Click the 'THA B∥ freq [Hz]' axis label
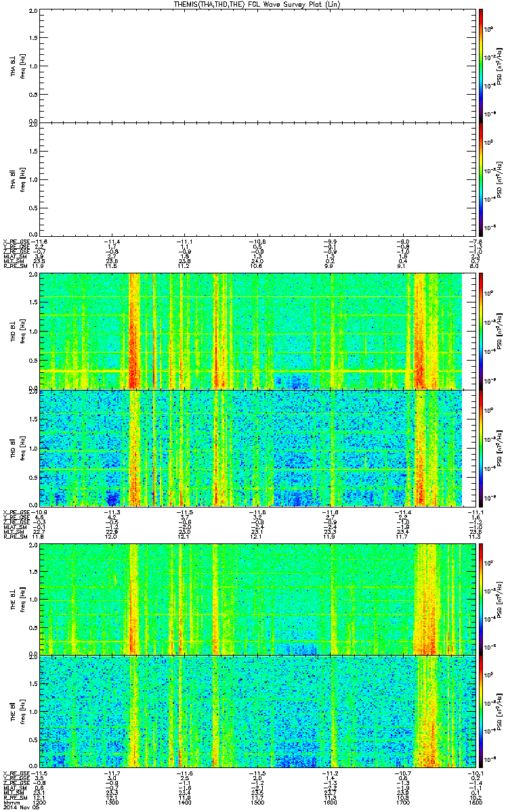 point(17,179)
